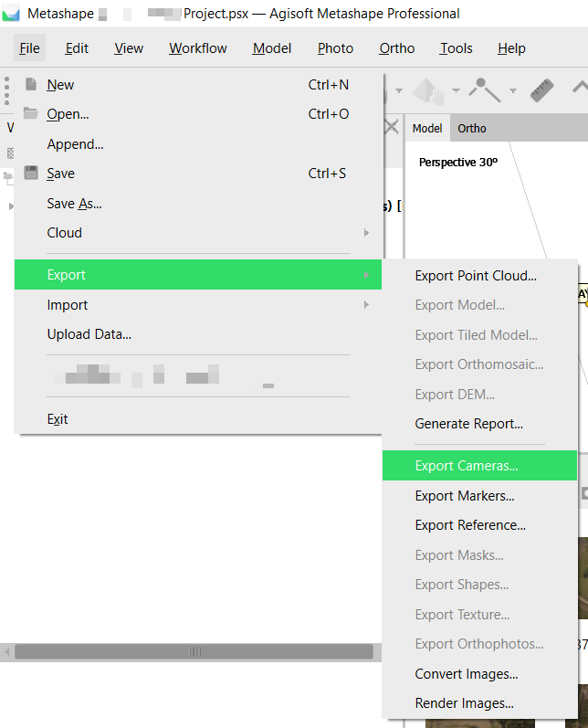588x728 pixels.
Task: Expand the workspace tree item arrow
Action: [11, 206]
